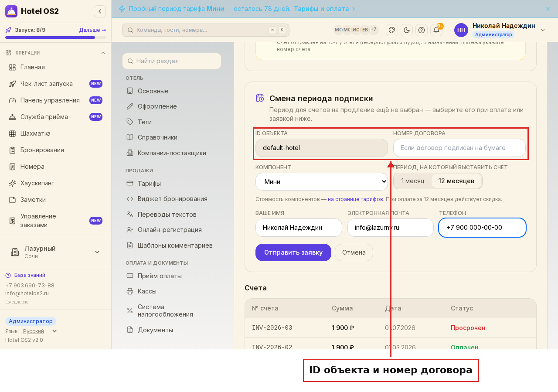Viewport: 558px width, 392px height.
Task: Open the help question-mark icon
Action: click(422, 30)
